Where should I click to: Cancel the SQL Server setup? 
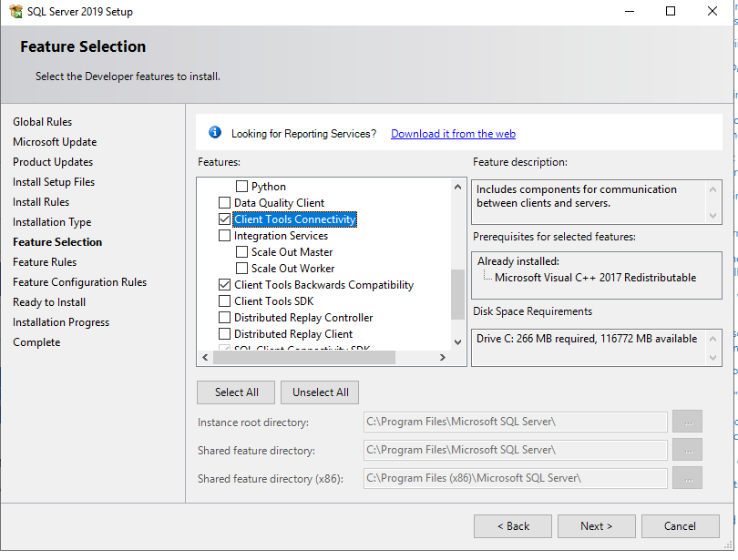(680, 526)
